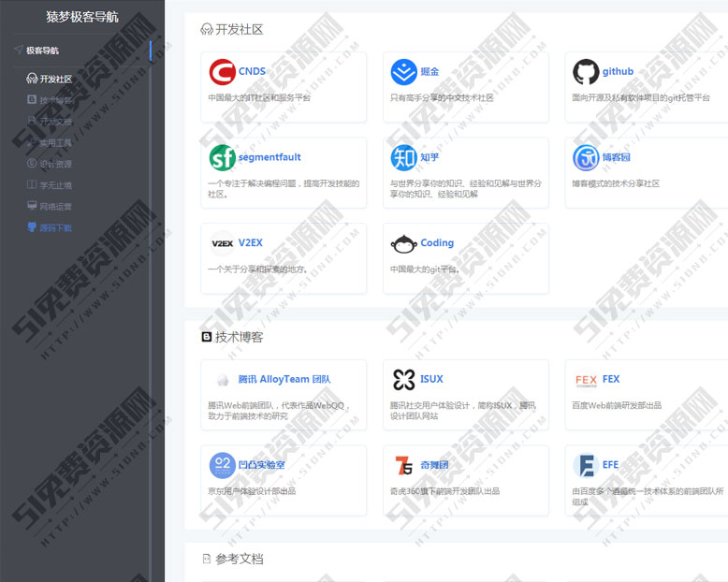Click the blue 掘金 logo icon
Screen dimensions: 728x582
coord(404,72)
